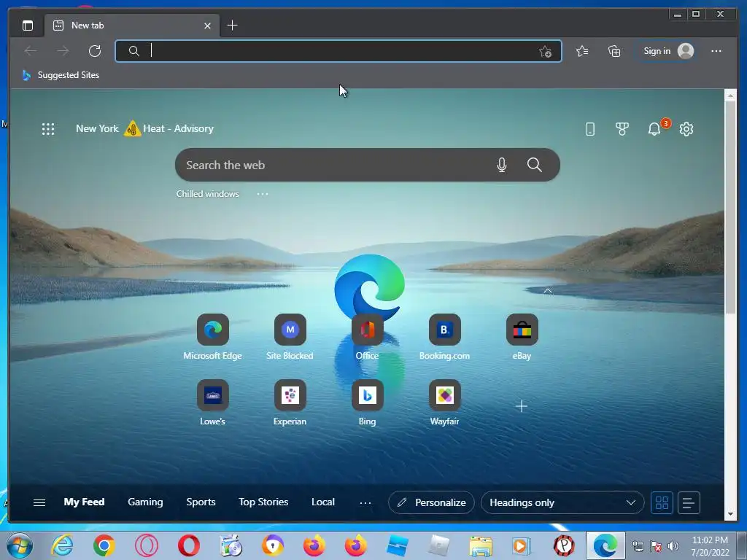
Task: Expand the Headings only dropdown
Action: click(562, 502)
